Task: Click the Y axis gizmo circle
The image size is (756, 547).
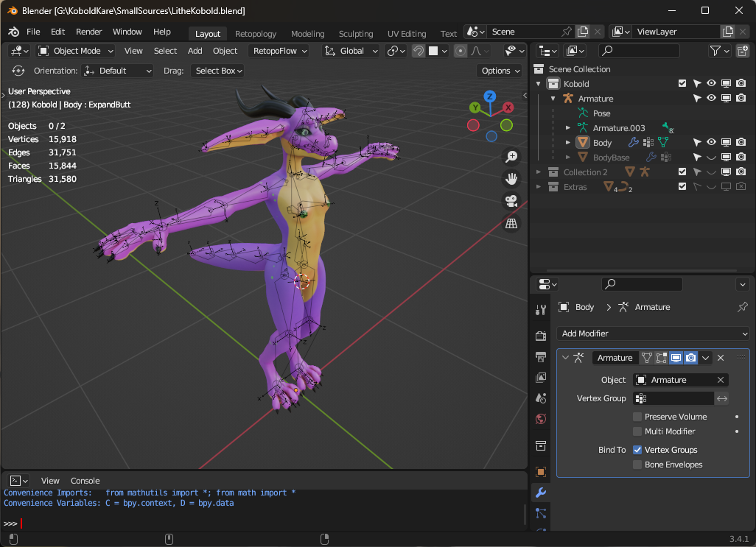Action: 475,107
